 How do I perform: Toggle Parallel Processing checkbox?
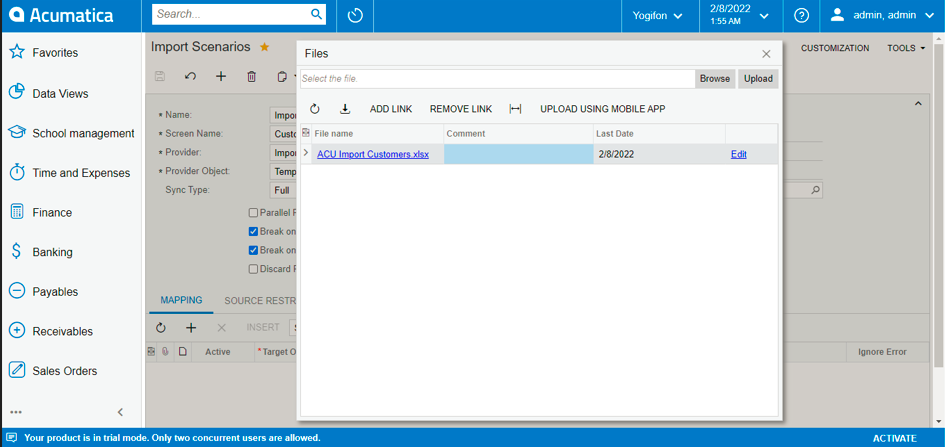point(254,213)
